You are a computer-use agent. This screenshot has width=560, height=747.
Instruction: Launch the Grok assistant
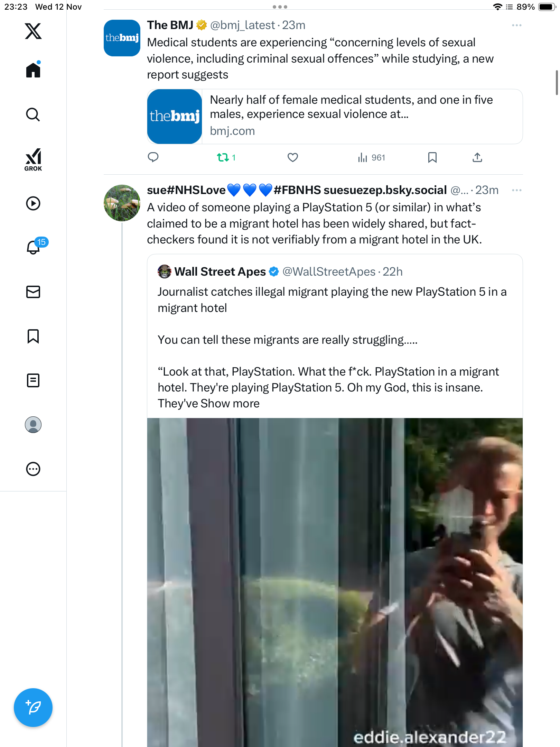pos(33,159)
